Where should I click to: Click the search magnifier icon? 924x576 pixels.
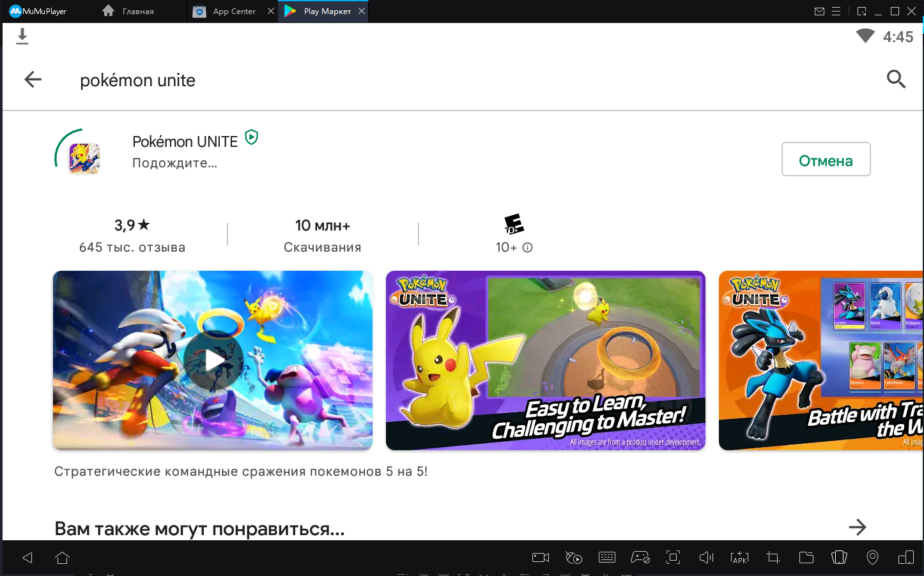tap(896, 79)
